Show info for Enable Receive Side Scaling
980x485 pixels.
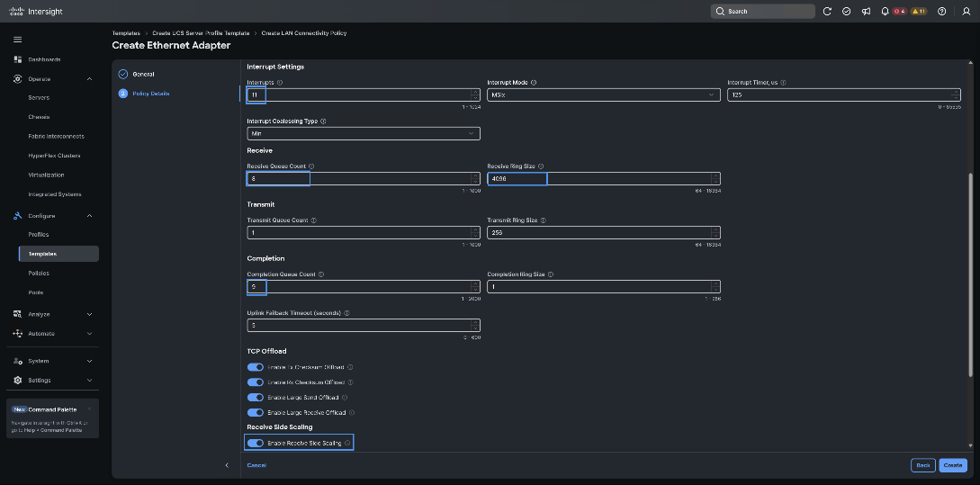(347, 443)
